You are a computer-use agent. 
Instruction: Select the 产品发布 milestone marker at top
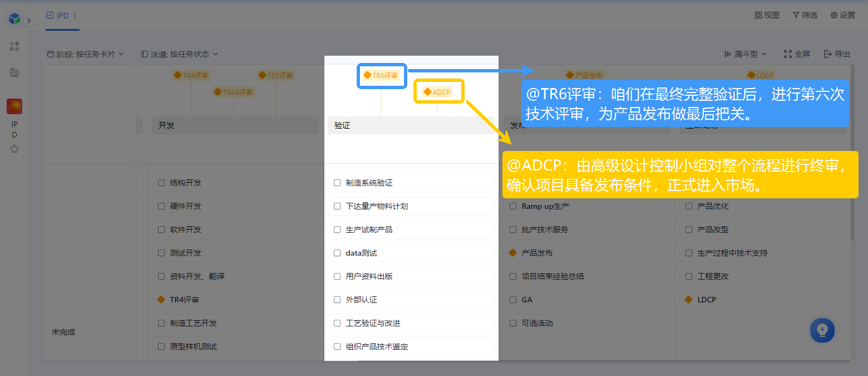click(585, 75)
